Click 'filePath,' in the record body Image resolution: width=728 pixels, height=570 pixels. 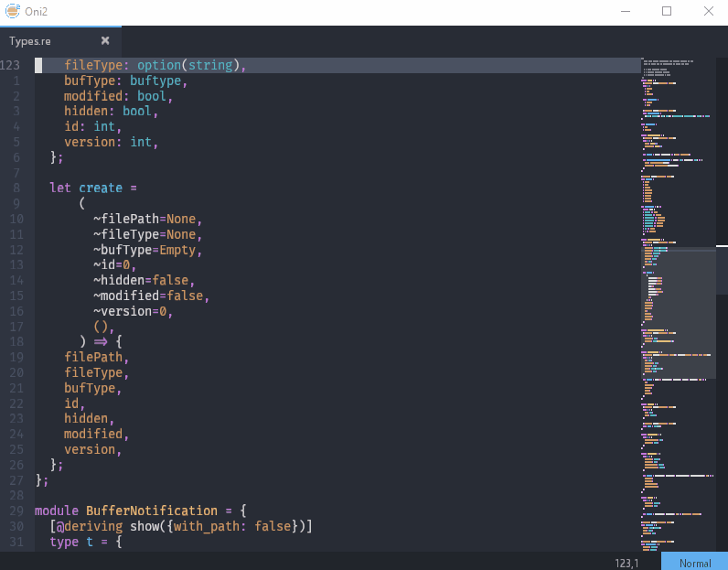tap(96, 357)
